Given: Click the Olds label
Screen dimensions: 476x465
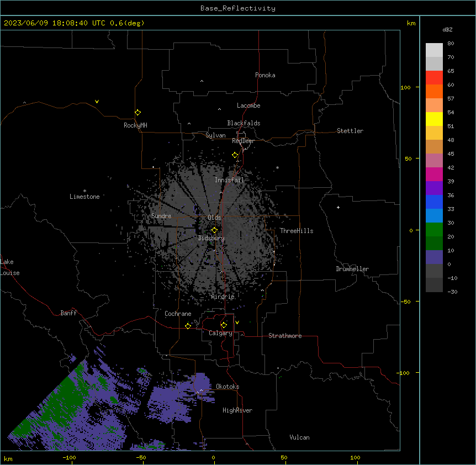Looking at the screenshot, I should 214,218.
